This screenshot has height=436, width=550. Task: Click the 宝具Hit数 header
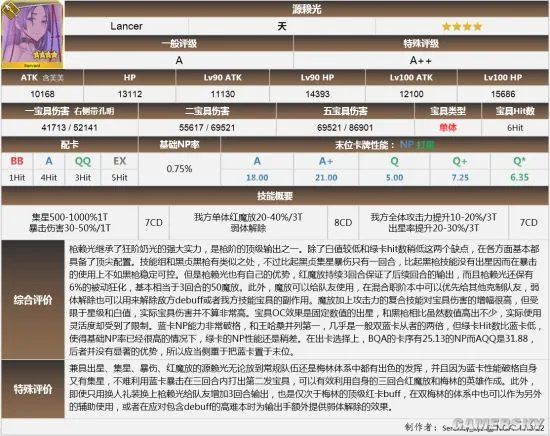(515, 111)
